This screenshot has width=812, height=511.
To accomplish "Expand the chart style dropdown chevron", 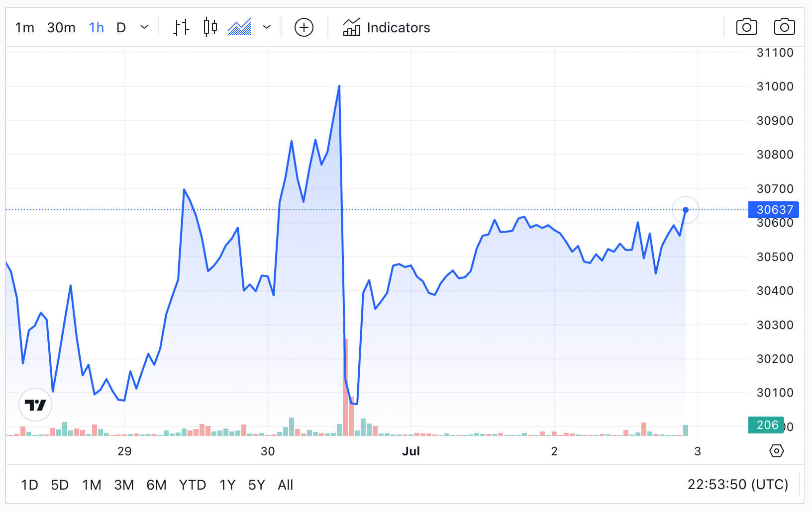I will [267, 27].
